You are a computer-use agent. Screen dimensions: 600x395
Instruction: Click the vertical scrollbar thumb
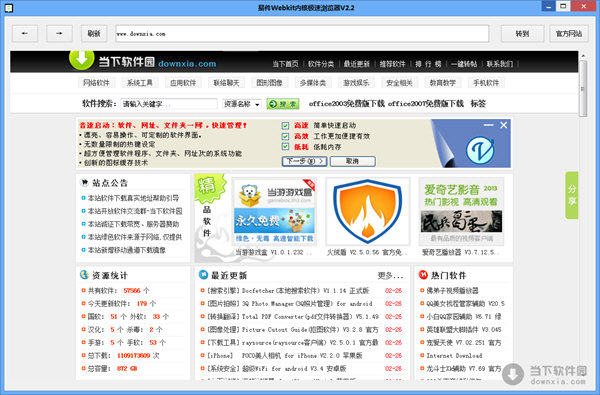(583, 89)
